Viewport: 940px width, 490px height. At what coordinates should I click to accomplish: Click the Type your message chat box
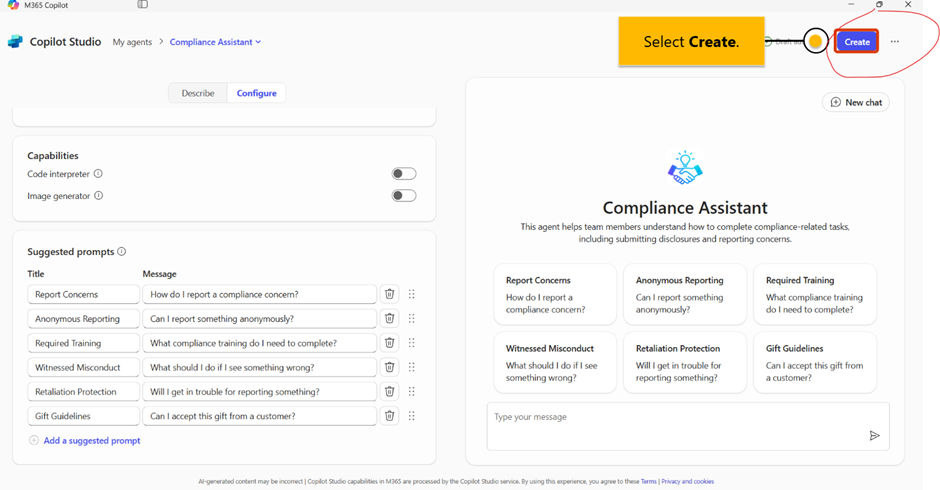[688, 426]
